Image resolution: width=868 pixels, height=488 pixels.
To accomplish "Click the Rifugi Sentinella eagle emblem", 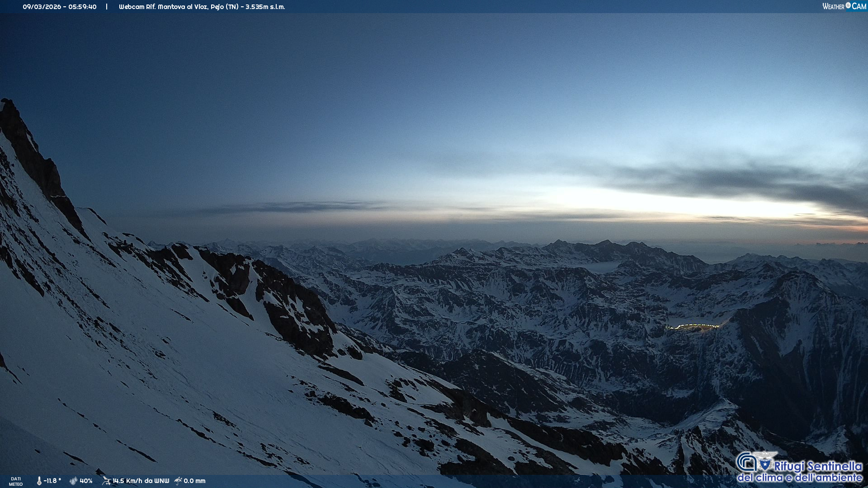I will (x=765, y=461).
